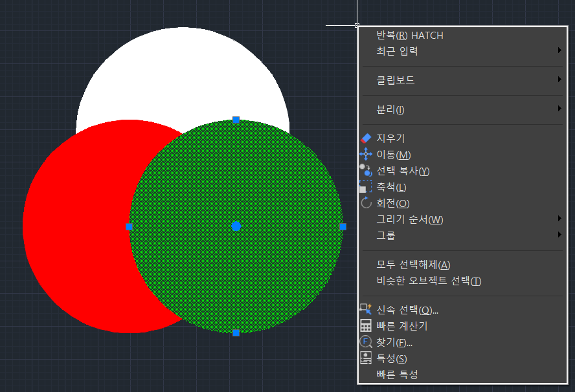Click the 선택 복사(Y) label
The image size is (575, 392).
click(403, 171)
